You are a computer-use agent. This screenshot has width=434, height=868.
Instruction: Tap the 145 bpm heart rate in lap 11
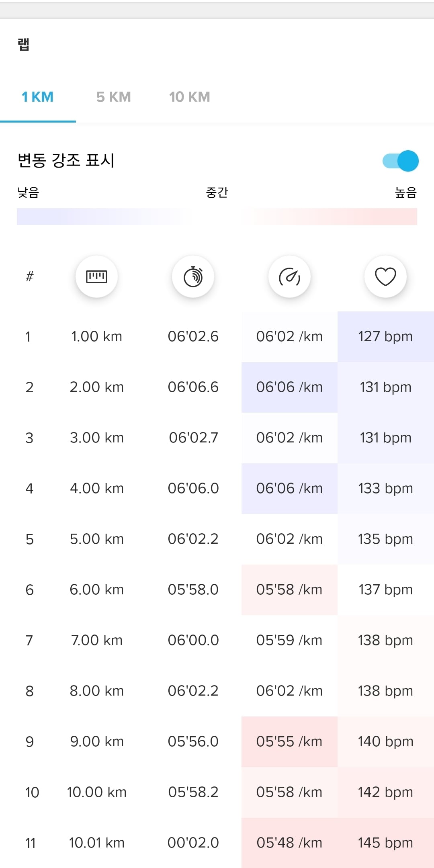click(x=386, y=843)
